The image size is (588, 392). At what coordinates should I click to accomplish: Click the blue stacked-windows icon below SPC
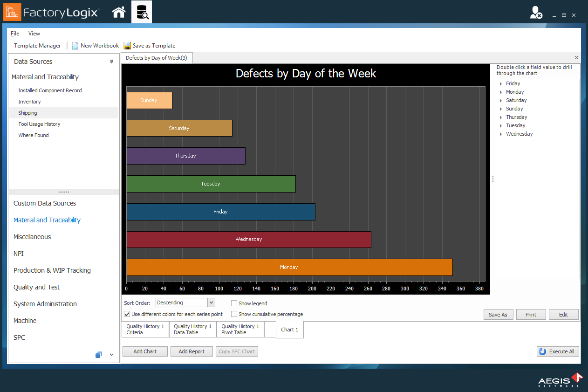[98, 355]
